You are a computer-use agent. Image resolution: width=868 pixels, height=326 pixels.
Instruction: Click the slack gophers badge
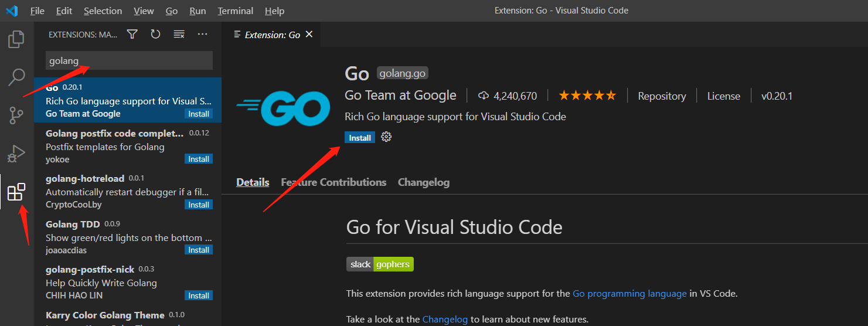click(380, 264)
